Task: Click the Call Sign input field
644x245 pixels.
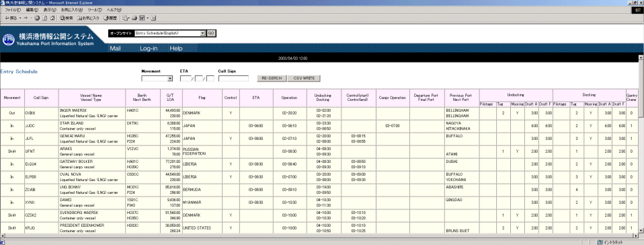Action: pyautogui.click(x=233, y=79)
